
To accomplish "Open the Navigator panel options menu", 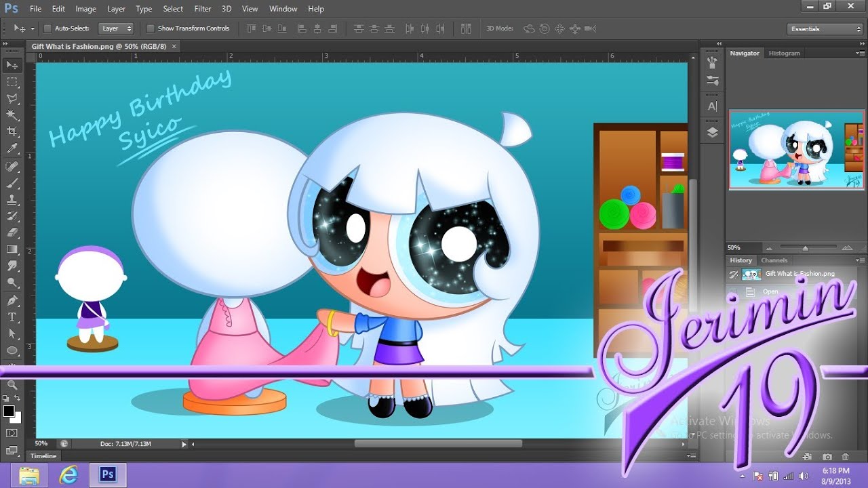I will click(x=861, y=53).
